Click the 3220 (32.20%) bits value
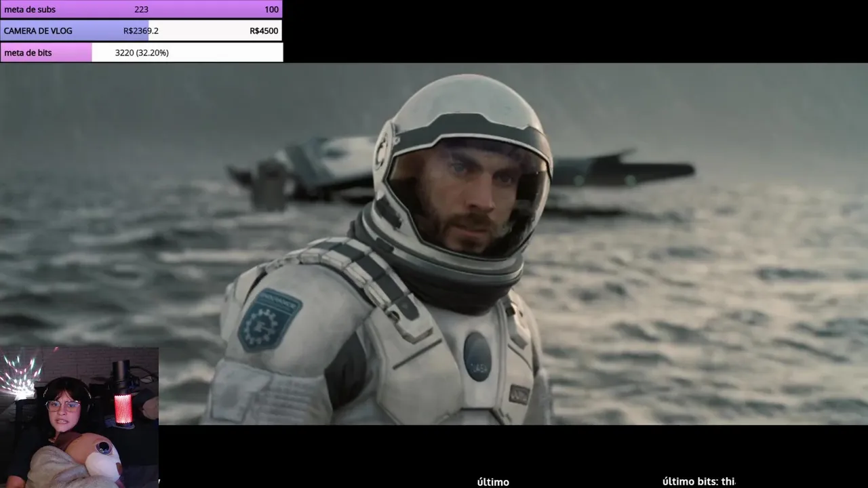Image resolution: width=868 pixels, height=488 pixels. 142,52
